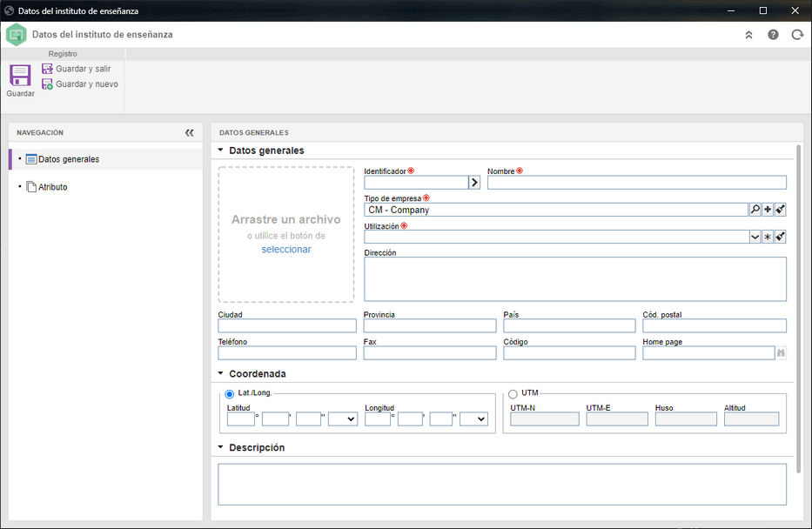Click the UTM-E field
812x529 pixels.
pyautogui.click(x=617, y=419)
